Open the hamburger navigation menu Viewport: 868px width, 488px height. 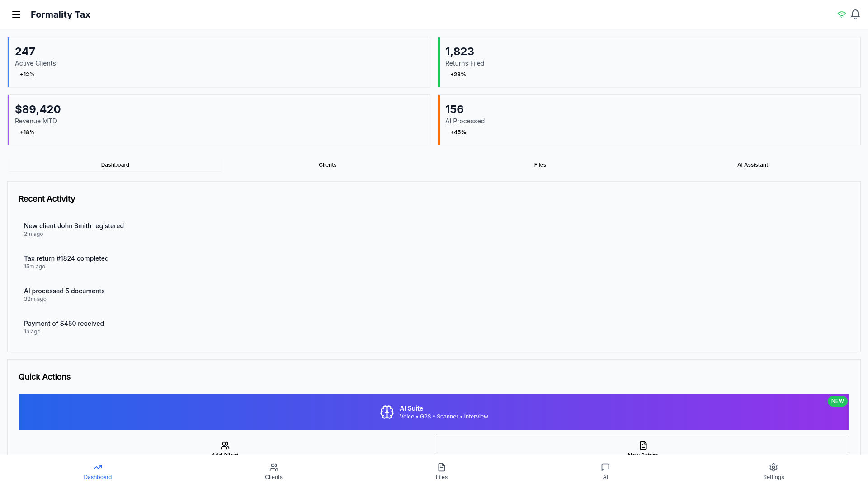(x=16, y=14)
